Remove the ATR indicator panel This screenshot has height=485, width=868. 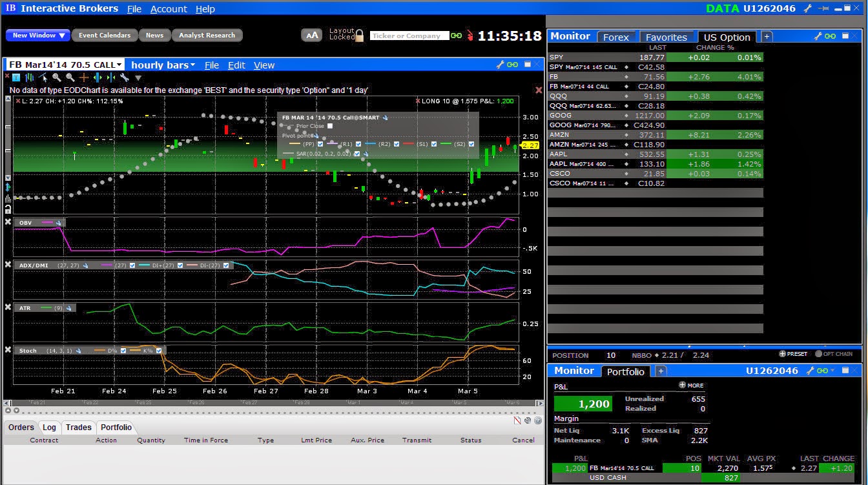[8, 307]
